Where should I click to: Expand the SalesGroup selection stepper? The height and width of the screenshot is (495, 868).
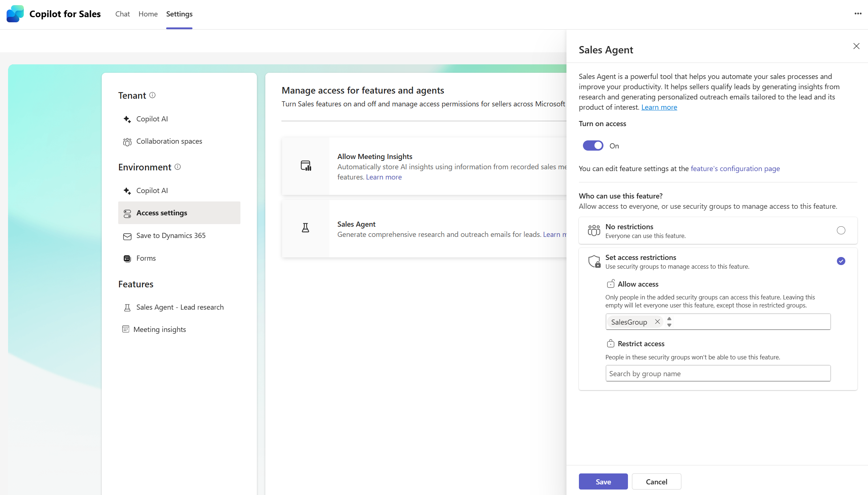coord(669,322)
